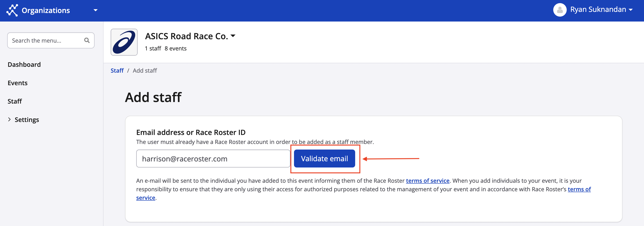Image resolution: width=644 pixels, height=226 pixels.
Task: Click the Validate email button
Action: 324,159
